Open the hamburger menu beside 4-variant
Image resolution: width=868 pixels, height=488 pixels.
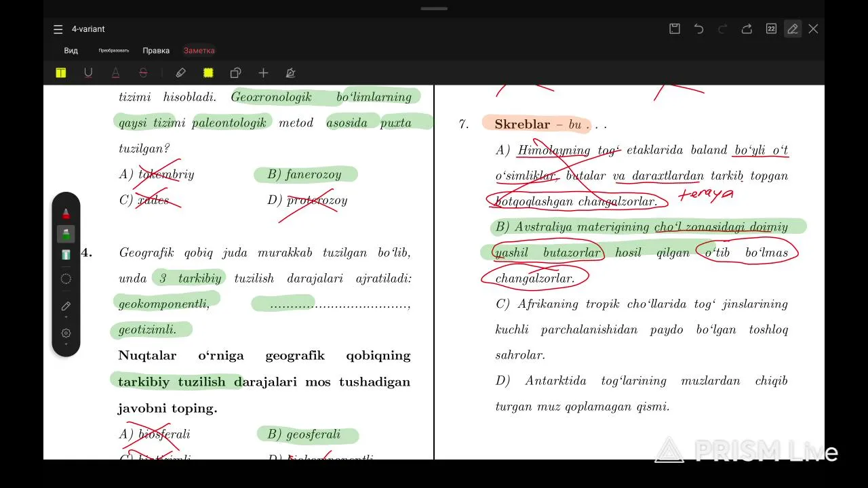coord(58,29)
